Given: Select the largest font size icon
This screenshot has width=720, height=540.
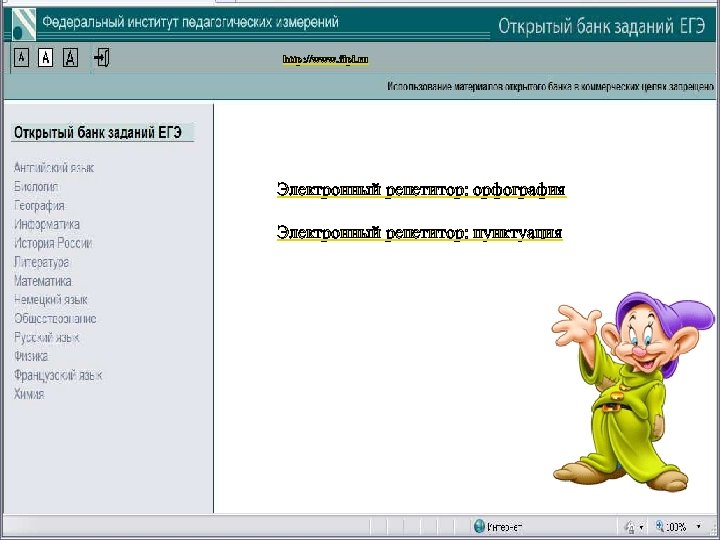Looking at the screenshot, I should [70, 58].
